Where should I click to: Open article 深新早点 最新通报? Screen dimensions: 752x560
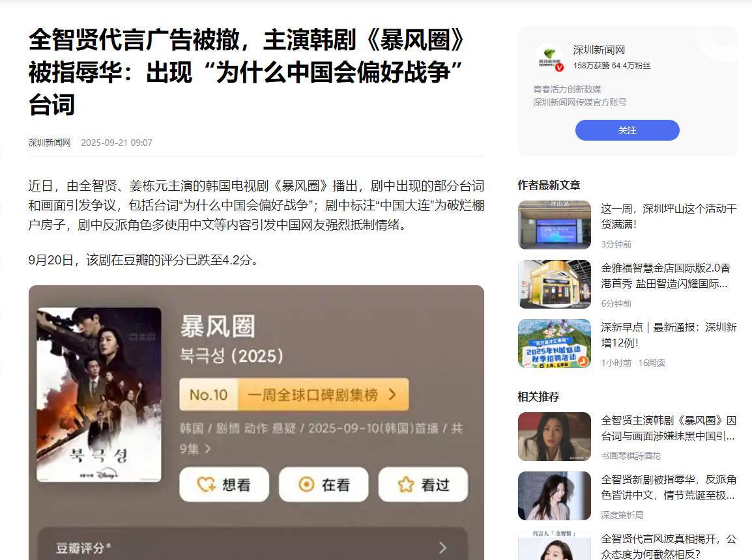[669, 335]
